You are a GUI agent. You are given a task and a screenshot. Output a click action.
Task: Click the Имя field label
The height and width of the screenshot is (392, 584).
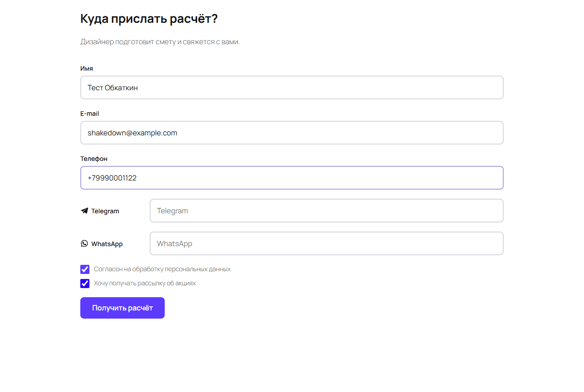coord(87,68)
